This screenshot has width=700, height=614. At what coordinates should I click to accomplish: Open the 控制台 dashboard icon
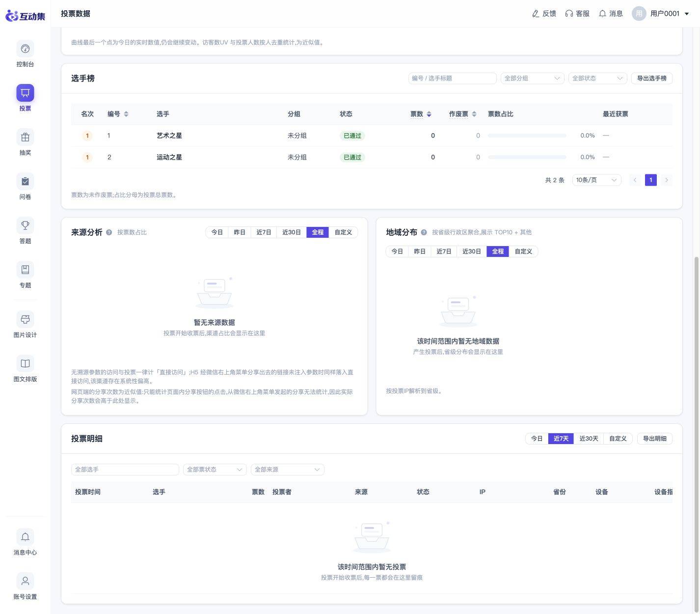coord(25,49)
